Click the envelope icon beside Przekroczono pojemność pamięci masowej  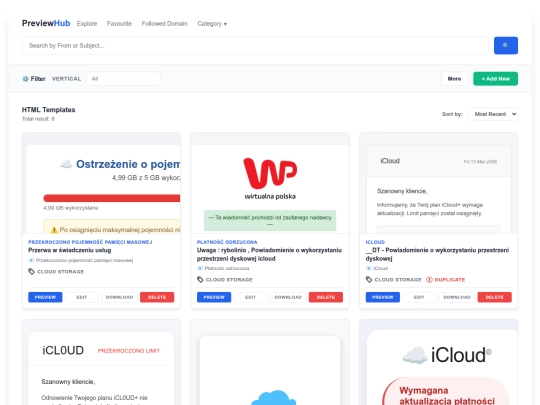[x=31, y=260]
